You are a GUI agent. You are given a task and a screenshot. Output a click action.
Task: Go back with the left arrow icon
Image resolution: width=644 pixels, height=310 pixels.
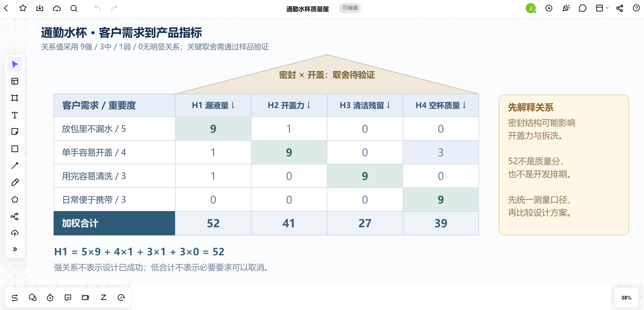pos(6,8)
